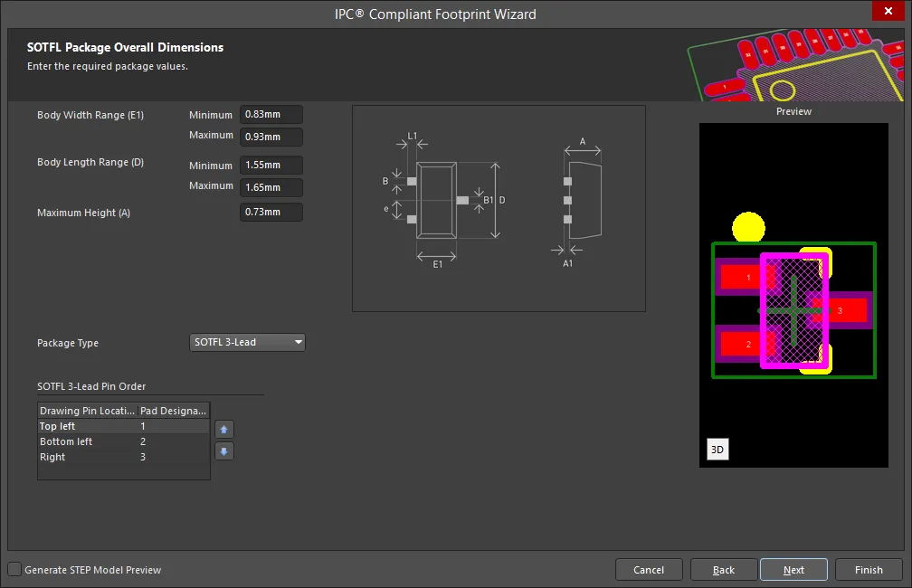Click the Body Length Range (D) label
The height and width of the screenshot is (588, 912).
point(90,162)
